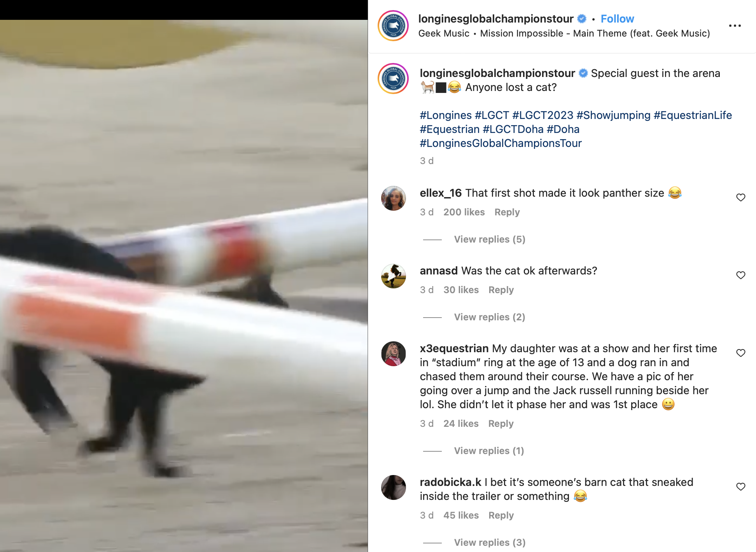Viewport: 756px width, 552px height.
Task: Like radobicka.k's comment with heart icon
Action: point(740,487)
